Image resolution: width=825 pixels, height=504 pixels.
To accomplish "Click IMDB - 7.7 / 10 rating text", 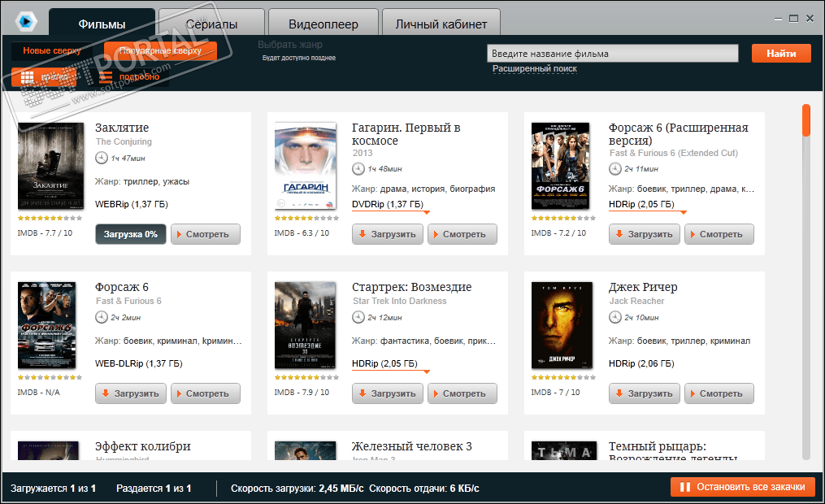I will 46,233.
